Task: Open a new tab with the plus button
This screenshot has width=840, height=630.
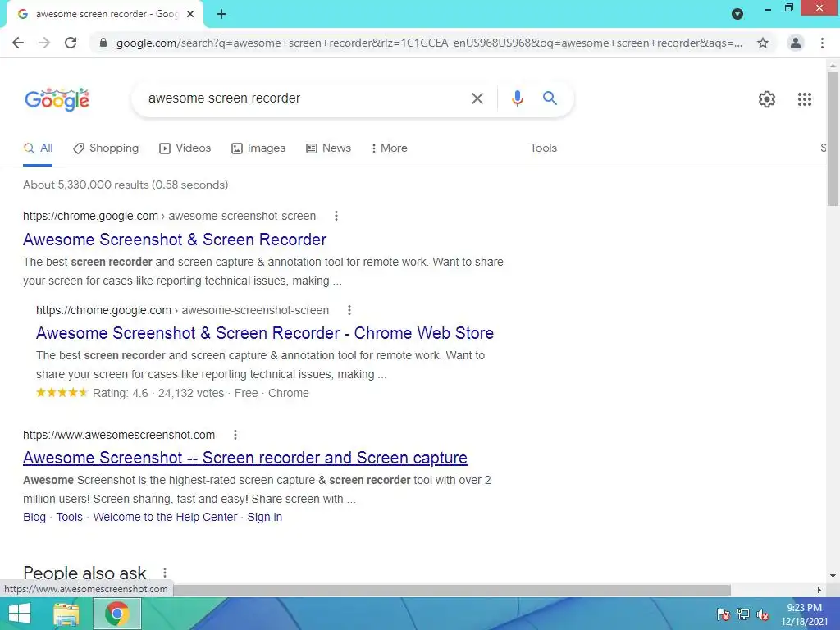Action: pos(221,14)
